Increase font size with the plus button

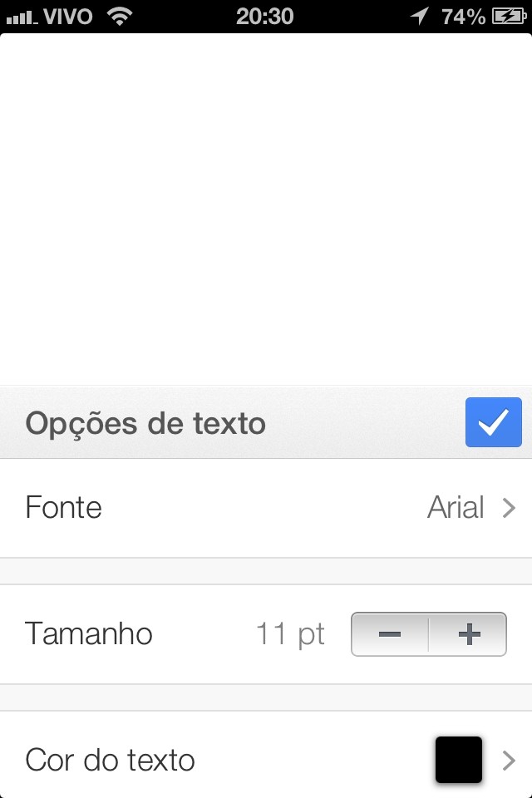click(469, 635)
